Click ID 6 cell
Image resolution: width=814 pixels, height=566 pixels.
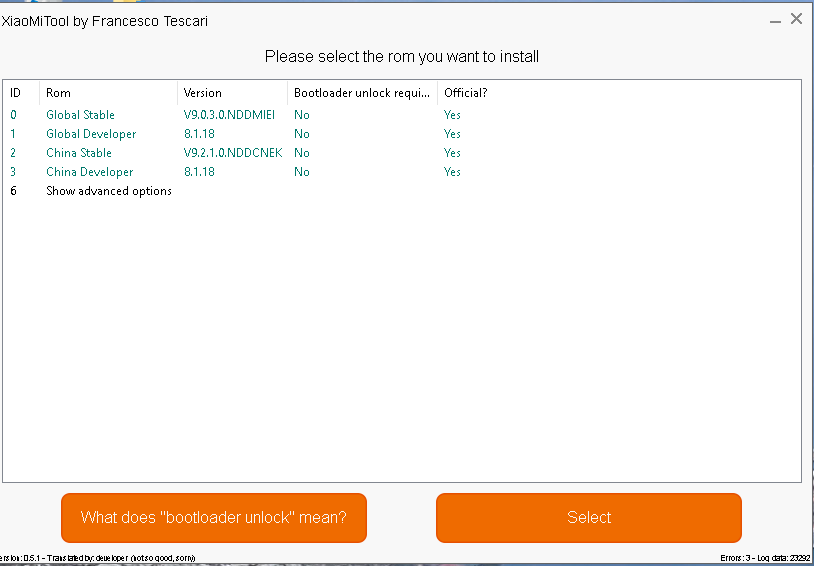tap(13, 191)
